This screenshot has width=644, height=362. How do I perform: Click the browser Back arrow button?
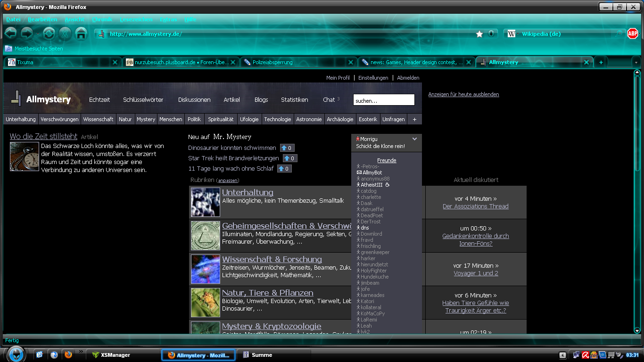(11, 33)
